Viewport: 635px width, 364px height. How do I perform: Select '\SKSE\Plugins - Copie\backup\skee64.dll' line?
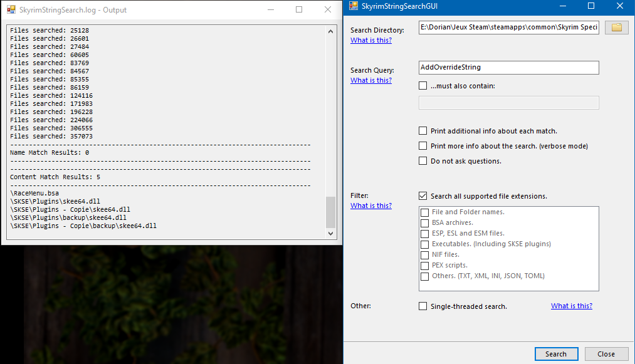click(83, 226)
